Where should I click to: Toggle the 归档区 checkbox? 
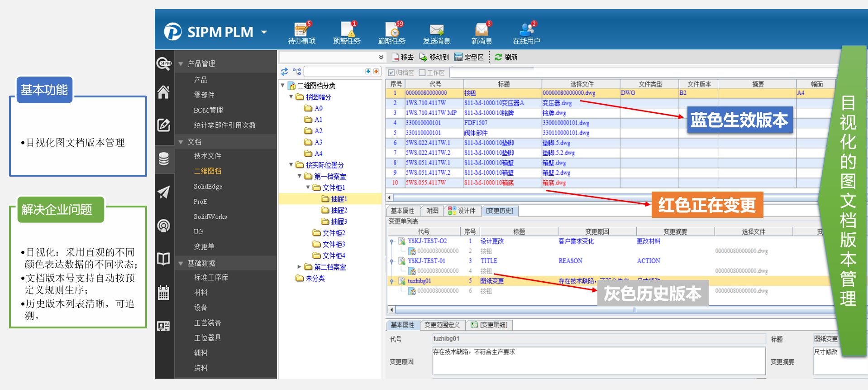391,73
